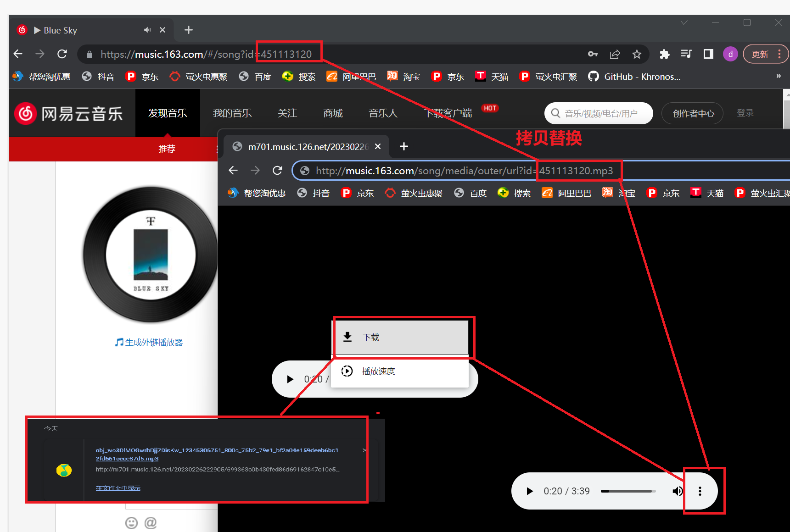The width and height of the screenshot is (790, 532).
Task: Open 萤火虫惠聚 bookmark in Blue Sky window
Action: point(198,77)
